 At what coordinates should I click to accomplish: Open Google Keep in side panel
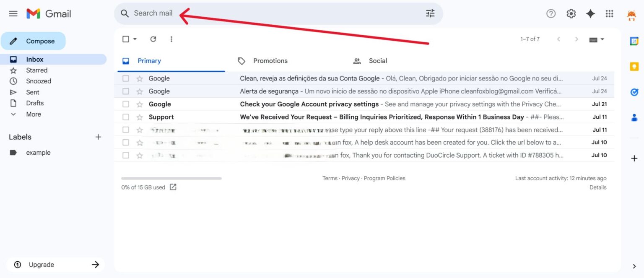pos(634,66)
